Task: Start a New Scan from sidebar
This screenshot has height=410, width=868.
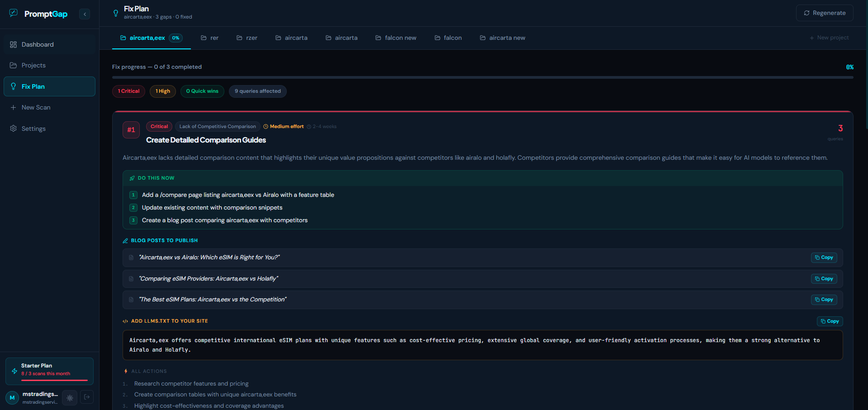Action: click(x=50, y=107)
